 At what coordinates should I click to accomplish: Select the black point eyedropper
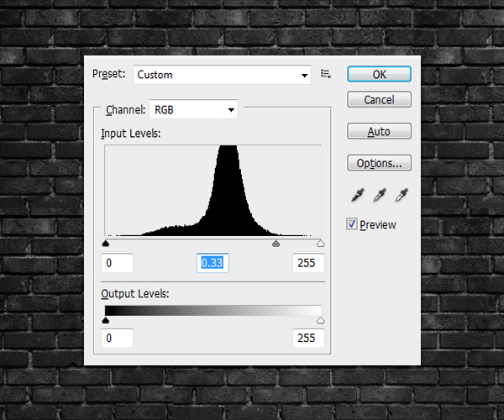[357, 196]
